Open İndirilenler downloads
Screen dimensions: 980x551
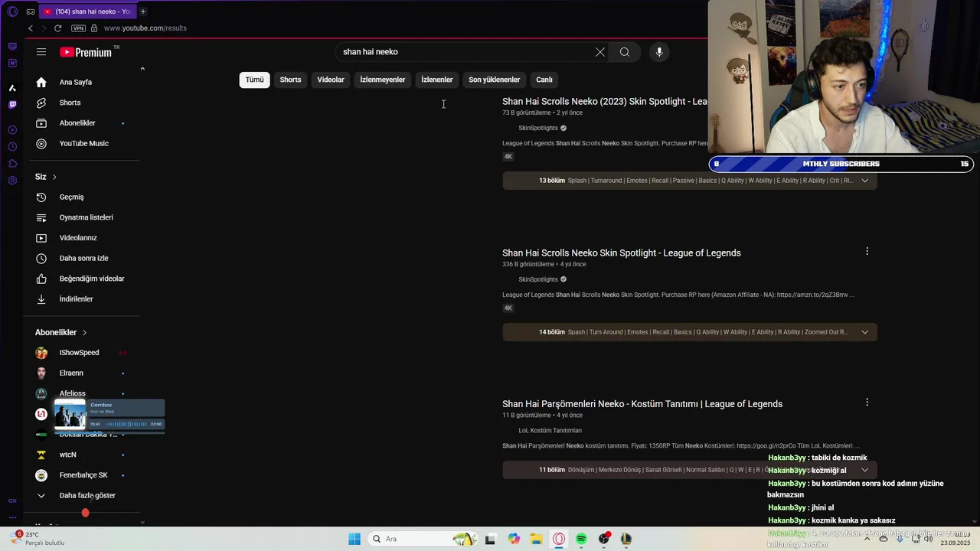tap(76, 299)
